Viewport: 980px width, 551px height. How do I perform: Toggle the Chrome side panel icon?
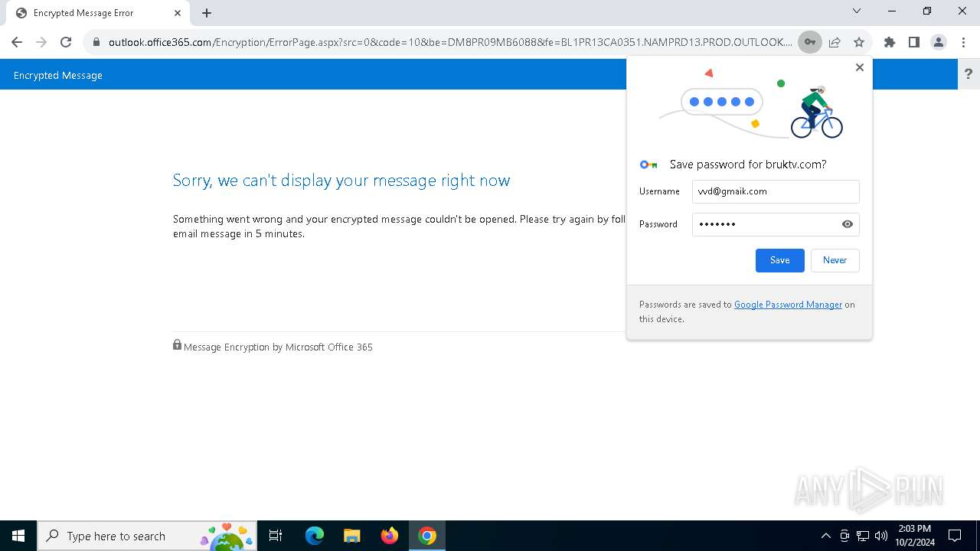pyautogui.click(x=914, y=42)
